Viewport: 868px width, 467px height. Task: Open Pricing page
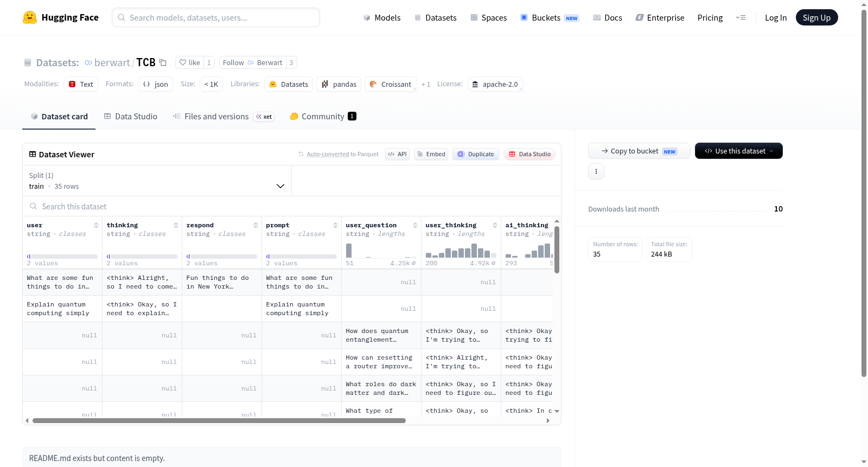pos(710,17)
